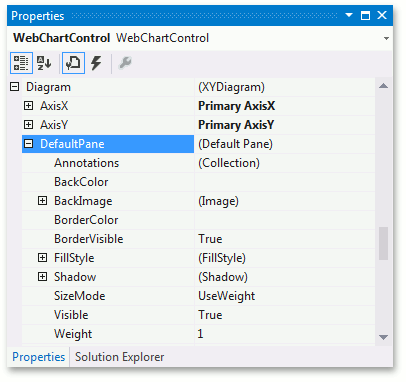Select the Properties page icon
This screenshot has width=406, height=382.
[73, 63]
